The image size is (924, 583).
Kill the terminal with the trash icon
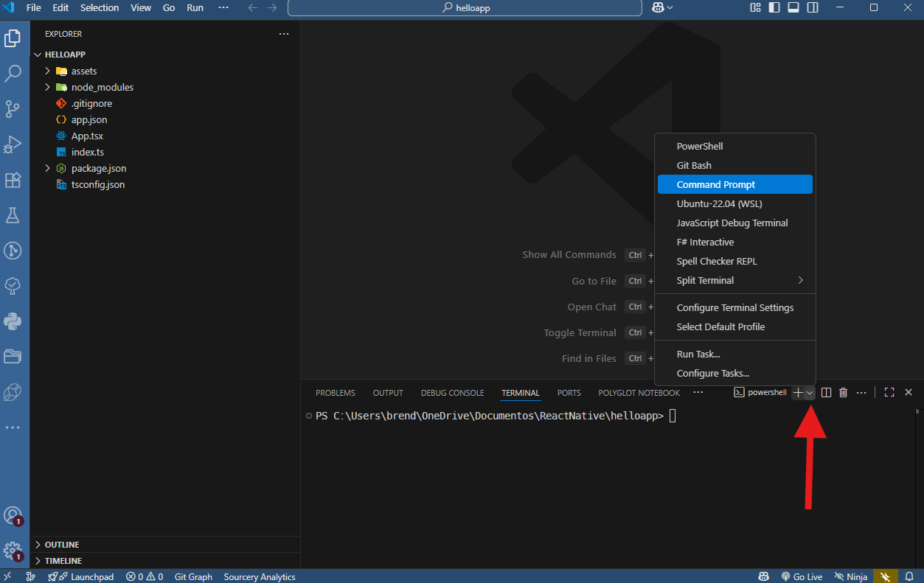[843, 392]
